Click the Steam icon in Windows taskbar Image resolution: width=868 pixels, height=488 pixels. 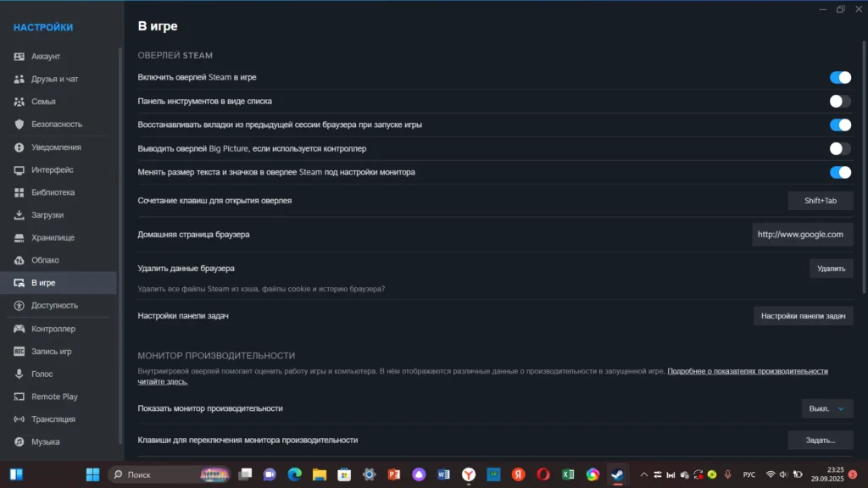tap(617, 474)
